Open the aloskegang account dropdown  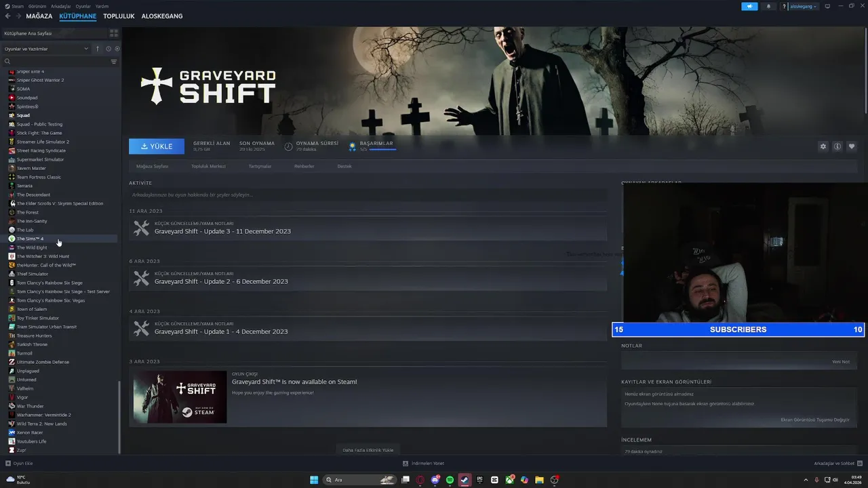(804, 6)
